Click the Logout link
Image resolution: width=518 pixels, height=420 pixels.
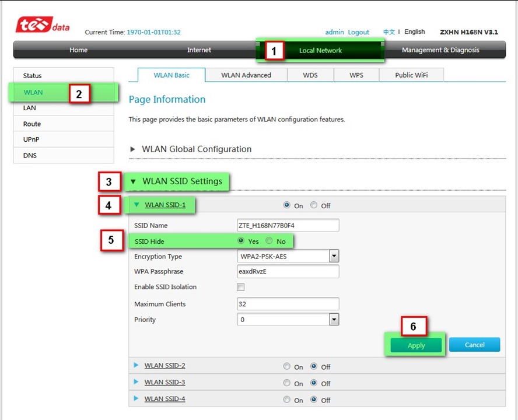point(359,32)
